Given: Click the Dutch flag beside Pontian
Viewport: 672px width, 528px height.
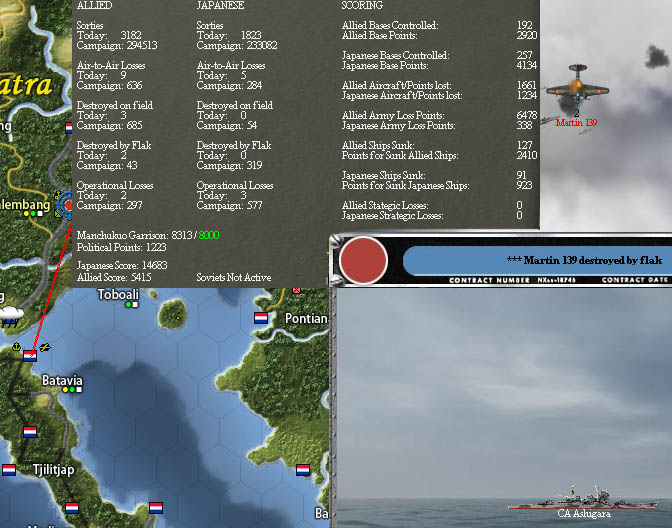Looking at the screenshot, I should (261, 318).
